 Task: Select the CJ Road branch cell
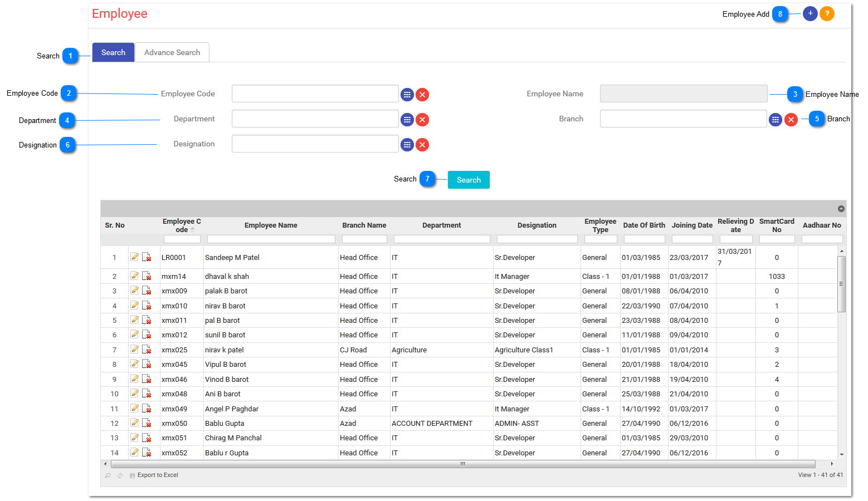point(364,350)
